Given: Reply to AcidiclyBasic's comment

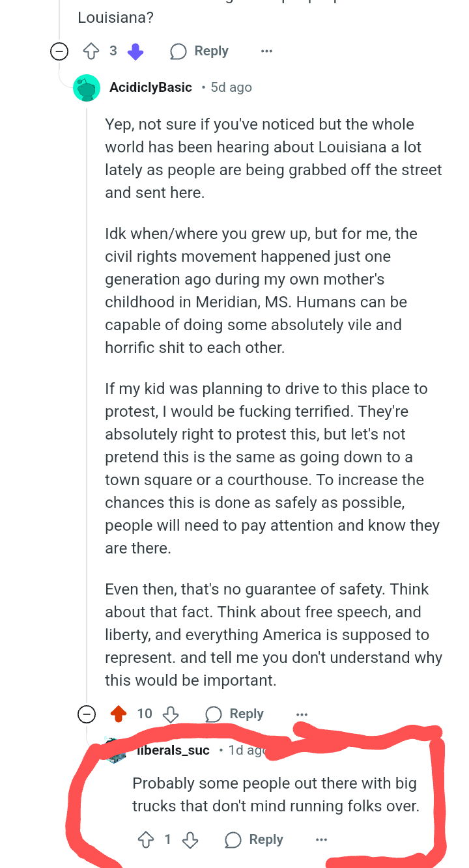Looking at the screenshot, I should click(x=234, y=714).
